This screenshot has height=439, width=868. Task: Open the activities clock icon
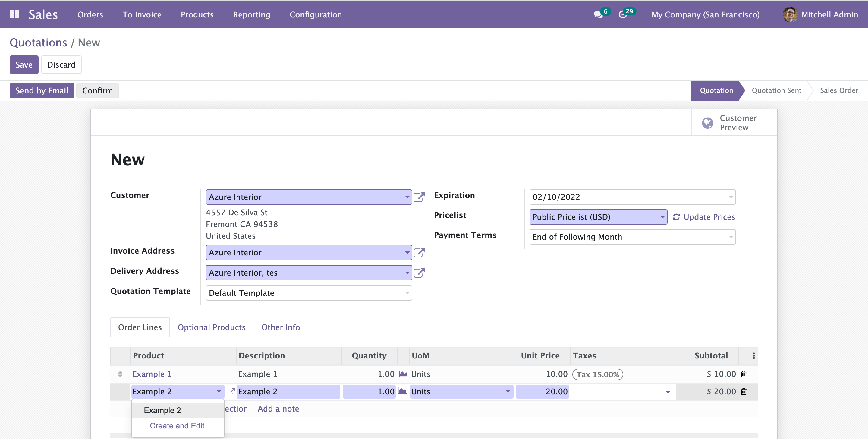(623, 15)
